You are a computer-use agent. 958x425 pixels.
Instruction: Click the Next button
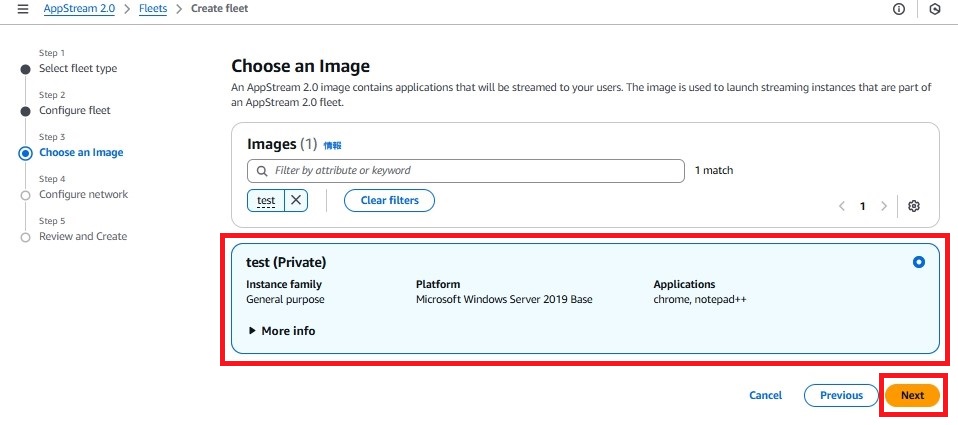point(912,395)
